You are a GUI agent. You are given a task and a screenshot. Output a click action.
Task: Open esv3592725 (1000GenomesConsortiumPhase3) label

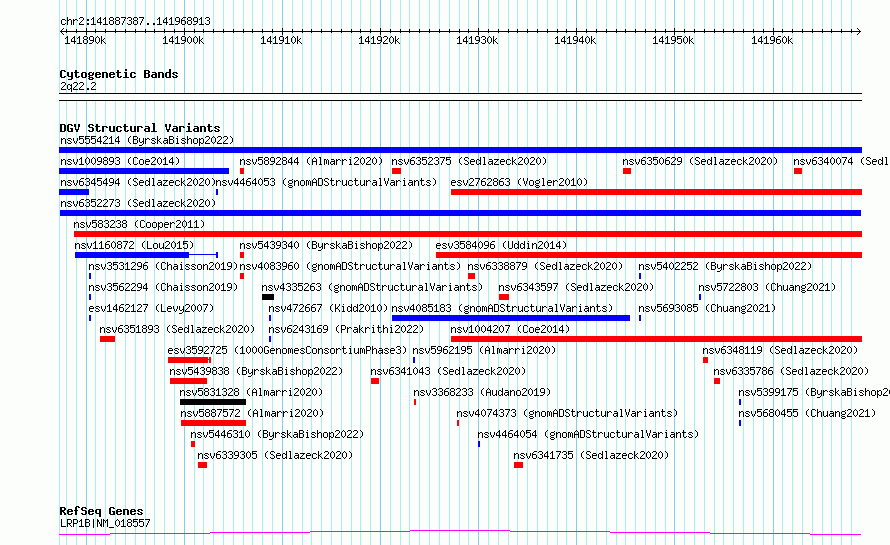coord(287,350)
